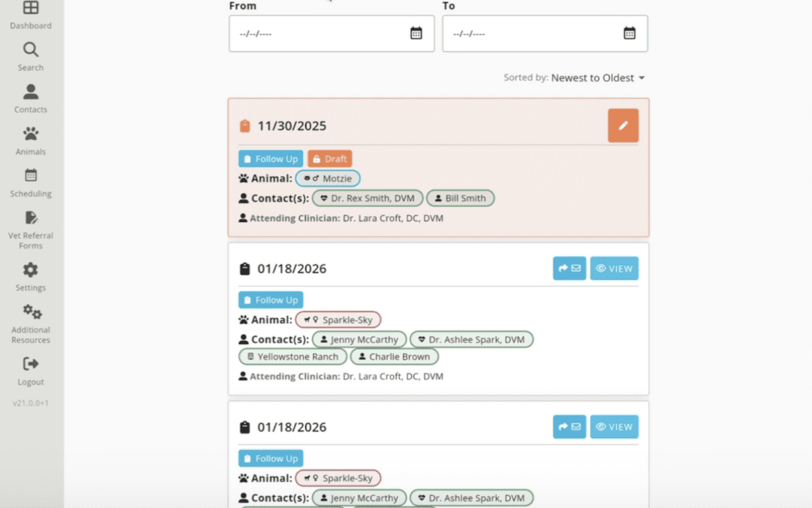Click the From date input field

pos(323,33)
